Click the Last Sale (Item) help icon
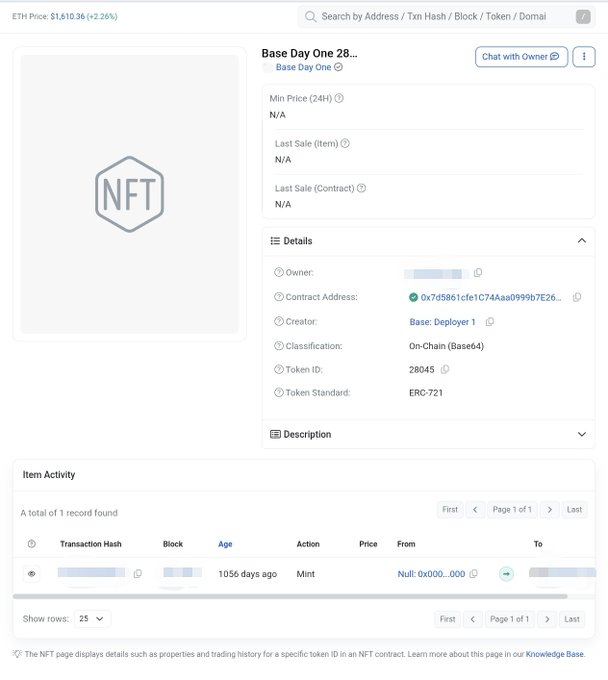The image size is (608, 680). click(x=345, y=143)
